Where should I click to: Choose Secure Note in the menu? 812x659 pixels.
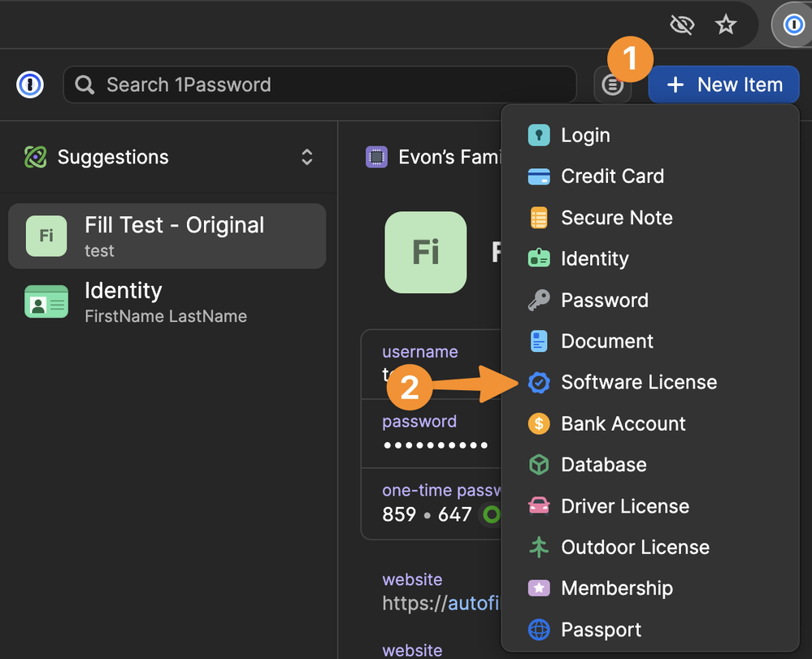(616, 218)
